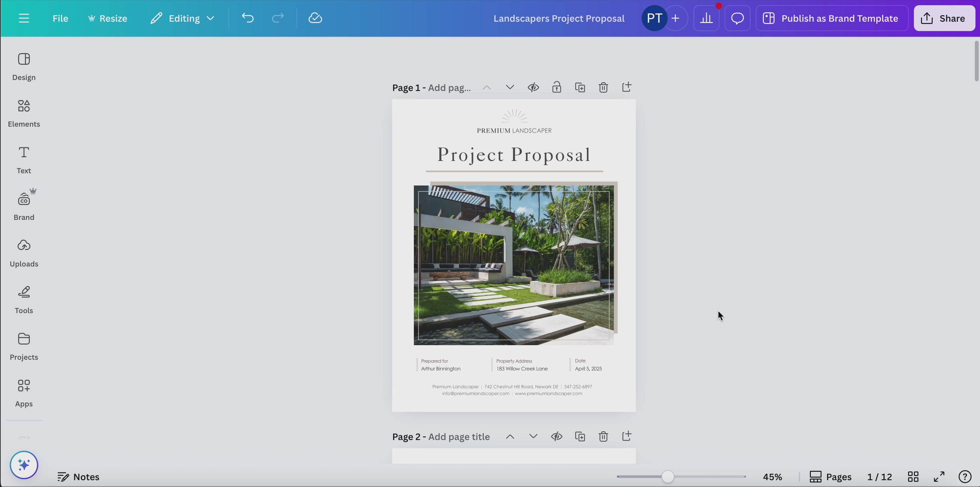Image resolution: width=980 pixels, height=487 pixels.
Task: Undo the last action
Action: [x=248, y=18]
